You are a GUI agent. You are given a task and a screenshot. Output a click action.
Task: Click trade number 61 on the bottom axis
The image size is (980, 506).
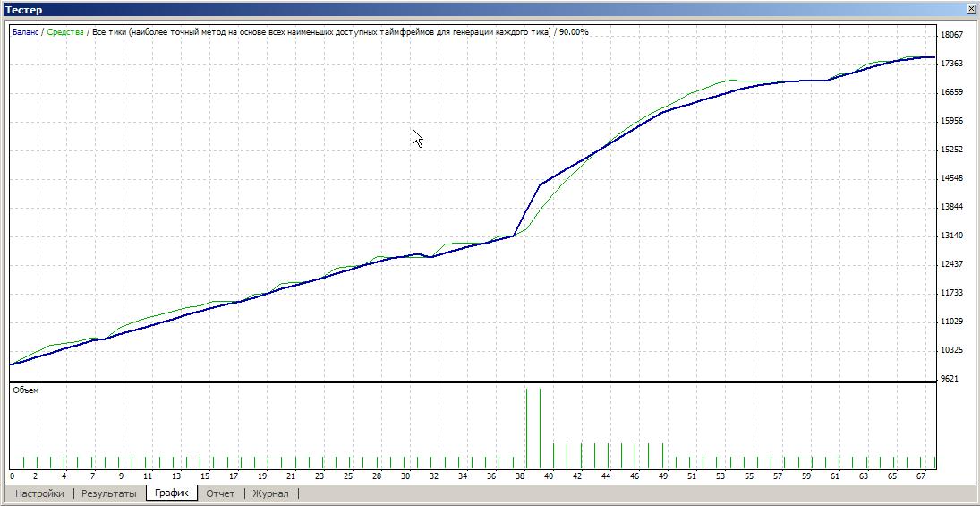(x=835, y=476)
